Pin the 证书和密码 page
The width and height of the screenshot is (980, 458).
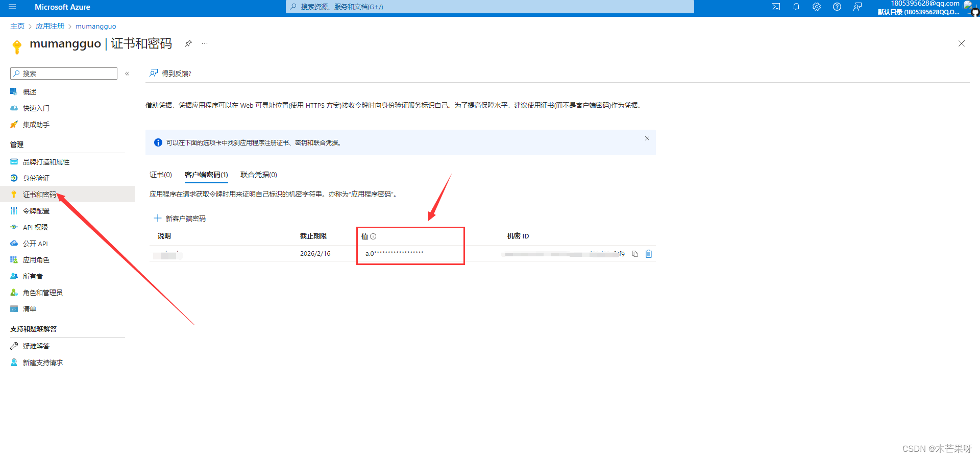[188, 43]
